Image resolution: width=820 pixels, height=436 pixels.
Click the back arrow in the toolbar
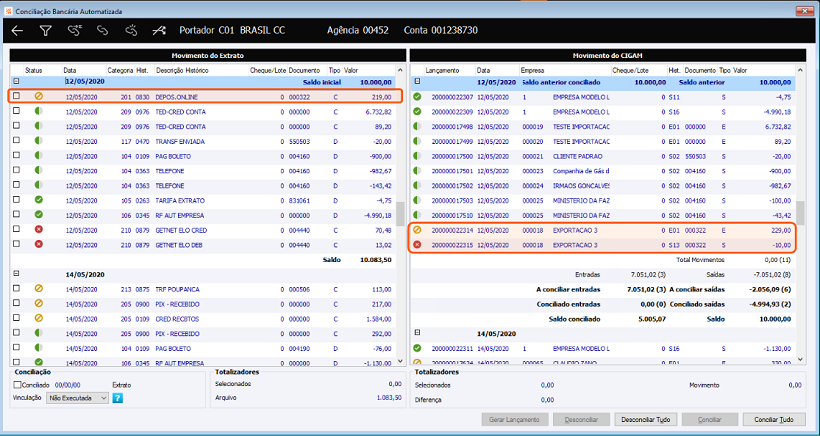tap(17, 31)
